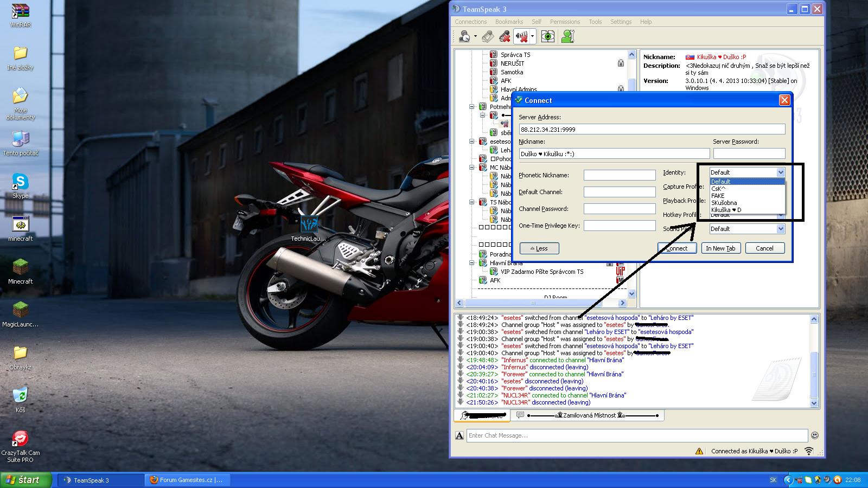Select 'FAKE' from the Identity list

pos(718,196)
